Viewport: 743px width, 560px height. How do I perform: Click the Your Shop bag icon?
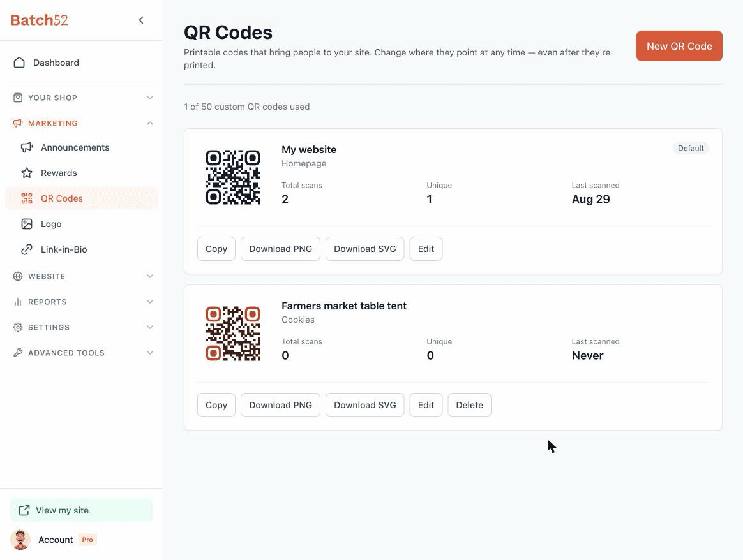[18, 98]
